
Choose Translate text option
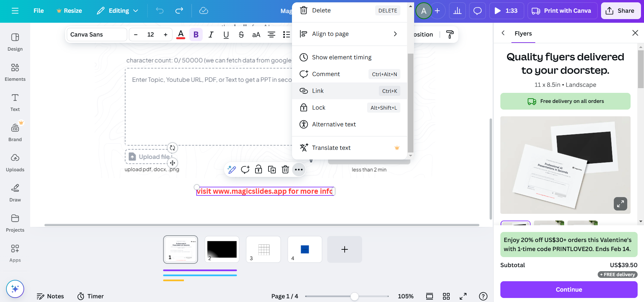(350, 148)
